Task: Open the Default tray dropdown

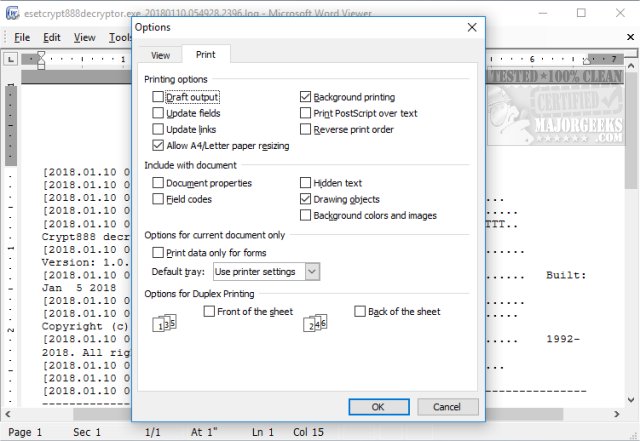Action: [312, 272]
